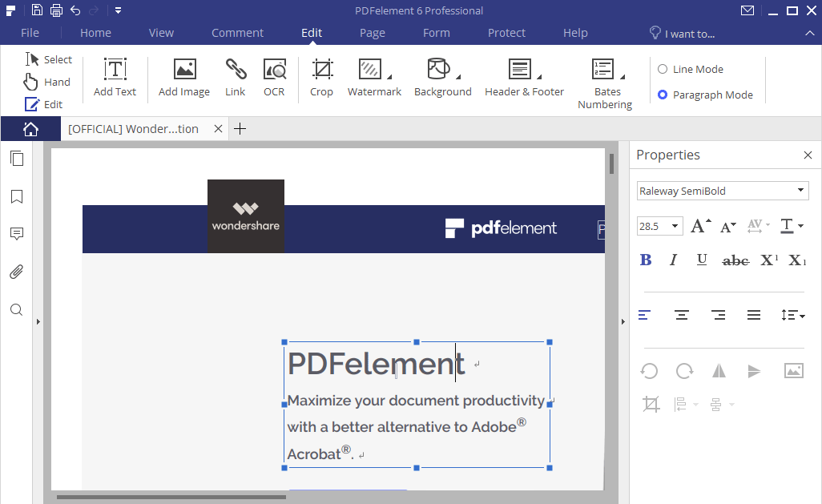This screenshot has height=504, width=822.
Task: Click the Add Text tool
Action: [x=115, y=77]
